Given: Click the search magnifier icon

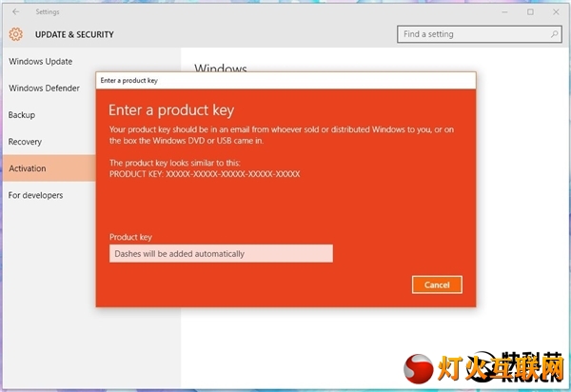Looking at the screenshot, I should 554,34.
